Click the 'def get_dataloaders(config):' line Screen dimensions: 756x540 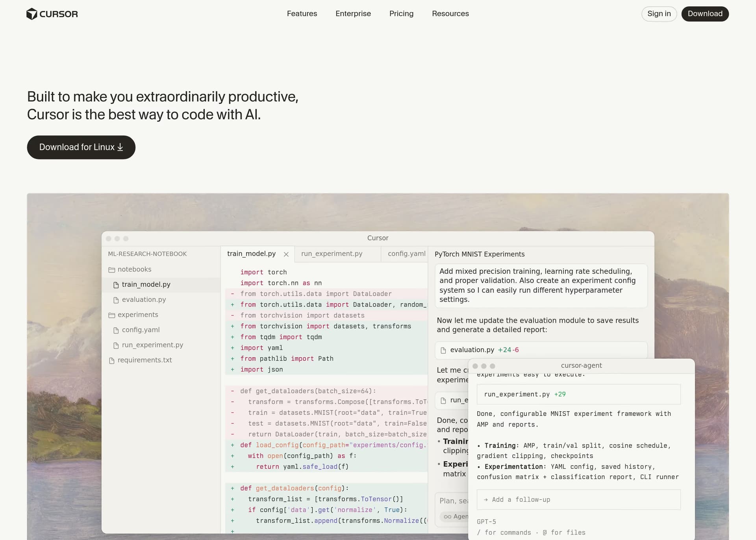tap(295, 488)
